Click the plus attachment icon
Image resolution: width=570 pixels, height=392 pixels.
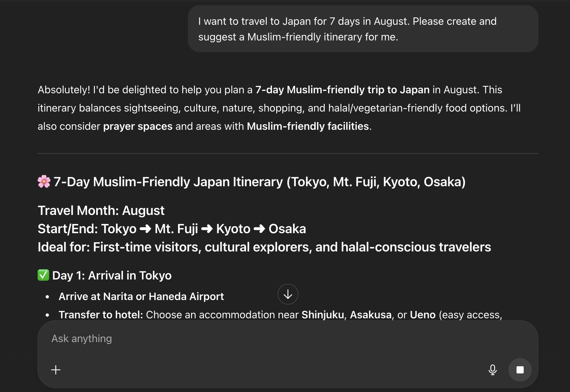[x=56, y=370]
